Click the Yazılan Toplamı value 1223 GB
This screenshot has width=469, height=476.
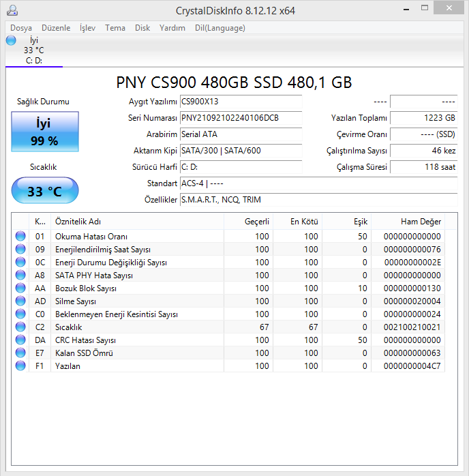tap(424, 118)
